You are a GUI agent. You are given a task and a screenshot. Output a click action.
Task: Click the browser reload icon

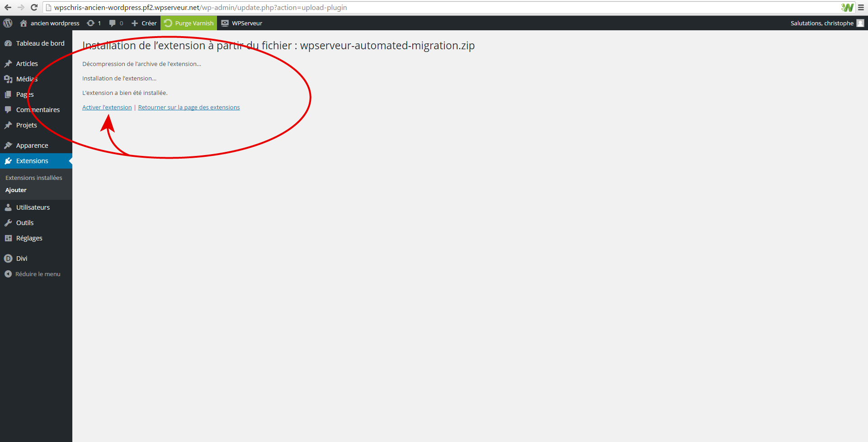[34, 7]
